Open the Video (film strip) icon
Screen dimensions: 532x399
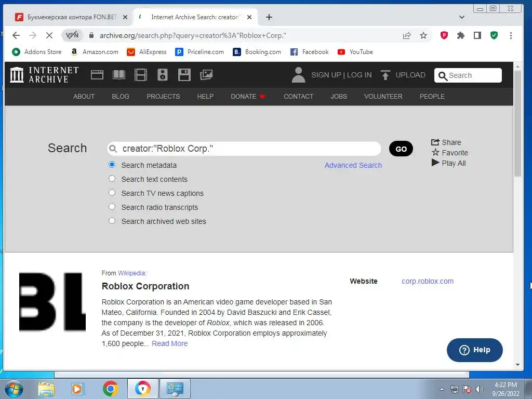140,75
